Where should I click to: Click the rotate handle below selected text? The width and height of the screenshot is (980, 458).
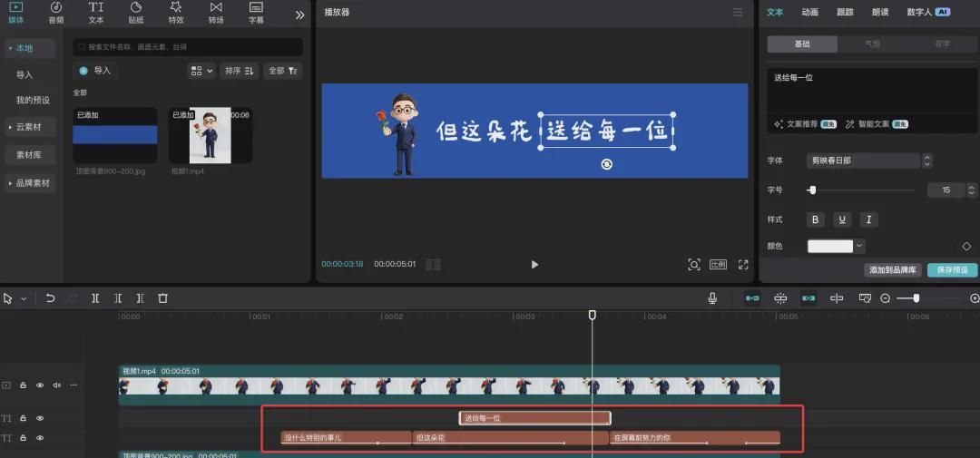point(606,164)
